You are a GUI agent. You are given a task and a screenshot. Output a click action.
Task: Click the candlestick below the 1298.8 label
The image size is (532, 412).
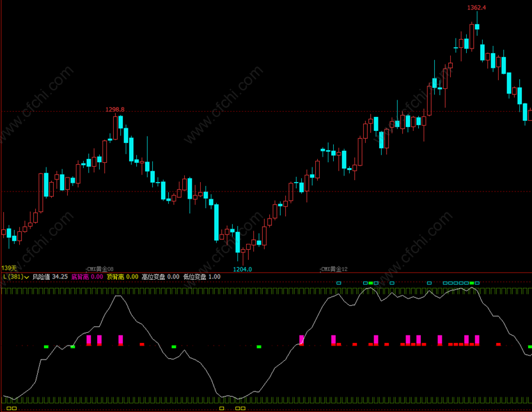(115, 127)
